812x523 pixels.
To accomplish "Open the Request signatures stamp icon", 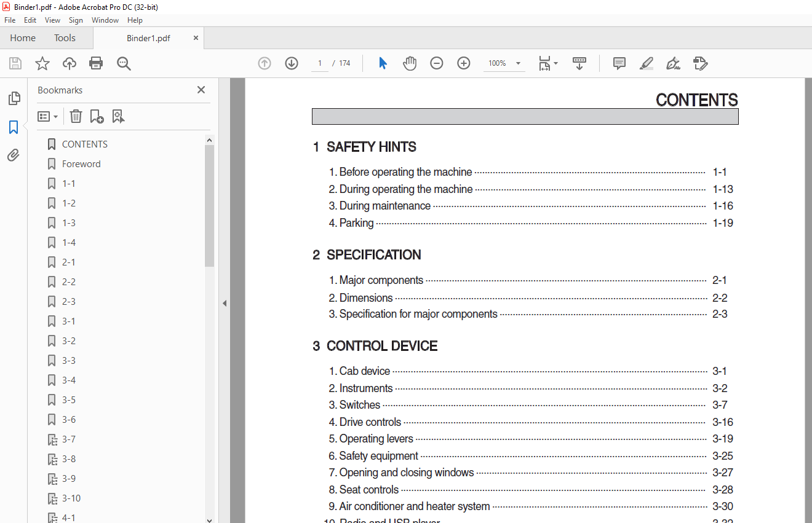I will pyautogui.click(x=700, y=63).
